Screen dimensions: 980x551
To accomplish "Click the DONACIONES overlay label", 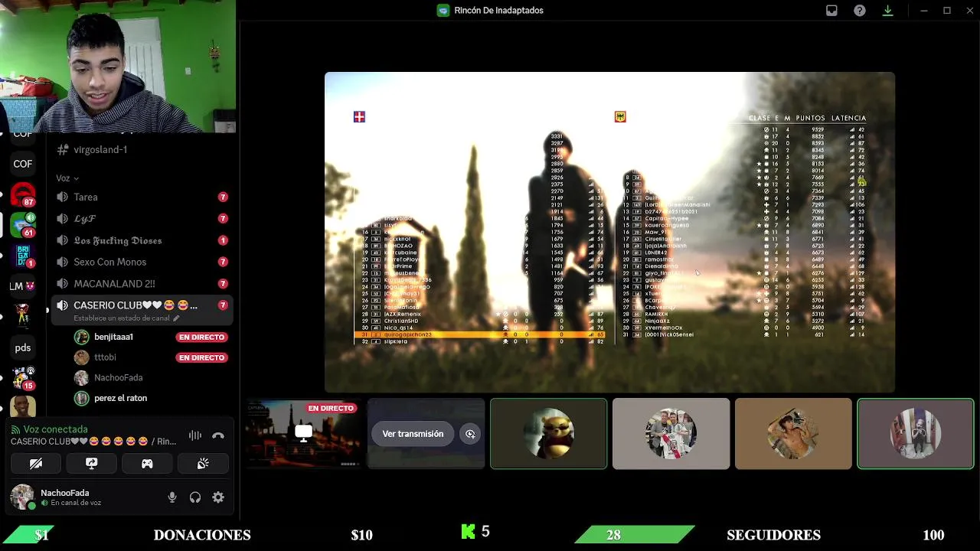I will click(202, 535).
